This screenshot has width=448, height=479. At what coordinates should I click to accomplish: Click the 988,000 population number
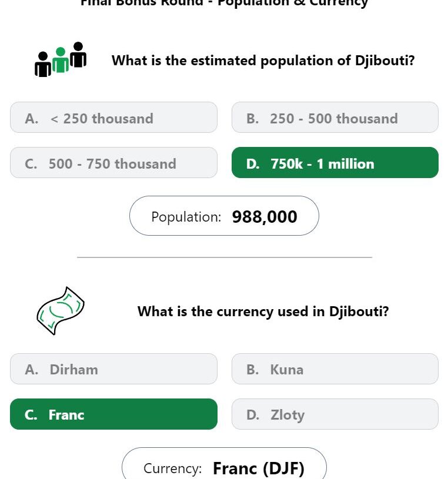265,217
